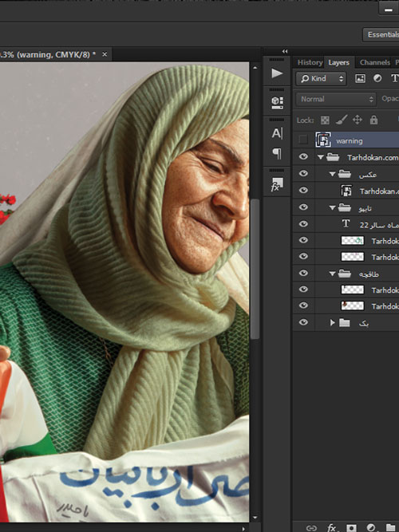Screen dimensions: 399x532
Task: Switch to the History tab
Action: [x=310, y=62]
